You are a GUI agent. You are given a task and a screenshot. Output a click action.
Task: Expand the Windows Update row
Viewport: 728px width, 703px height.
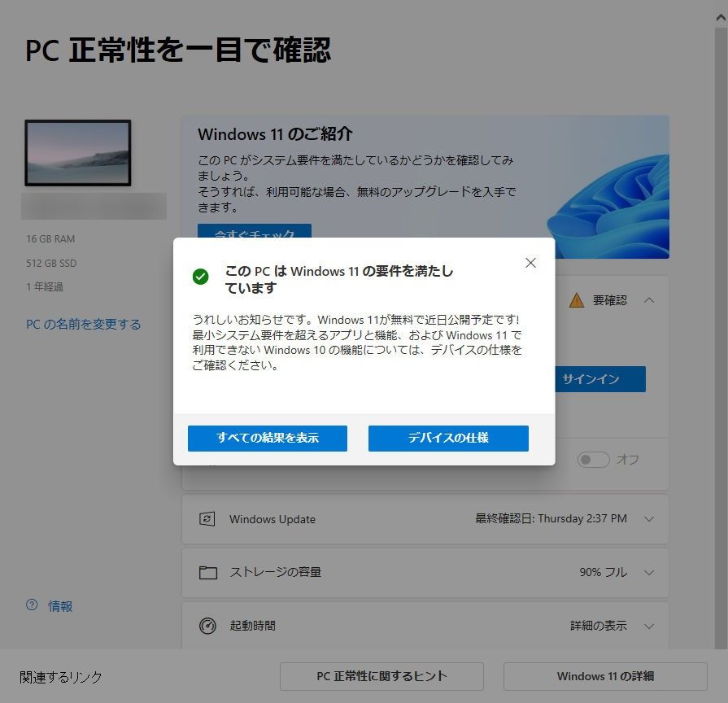coord(649,518)
